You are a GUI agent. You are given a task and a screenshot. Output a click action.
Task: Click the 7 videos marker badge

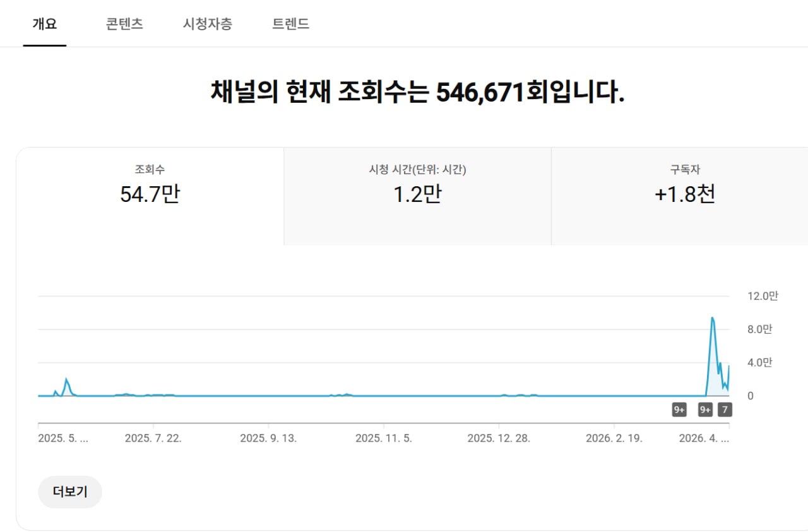(725, 410)
